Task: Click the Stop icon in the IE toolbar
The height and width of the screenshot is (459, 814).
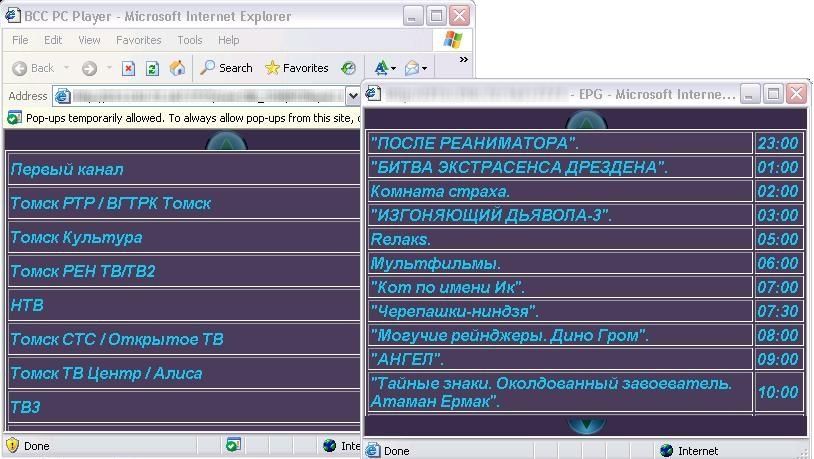Action: (x=128, y=68)
